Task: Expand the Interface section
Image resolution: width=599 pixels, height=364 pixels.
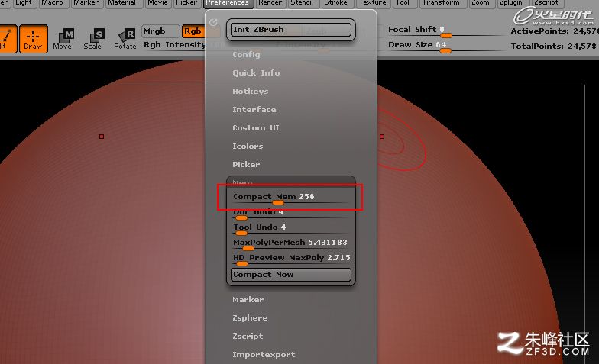Action: click(254, 110)
